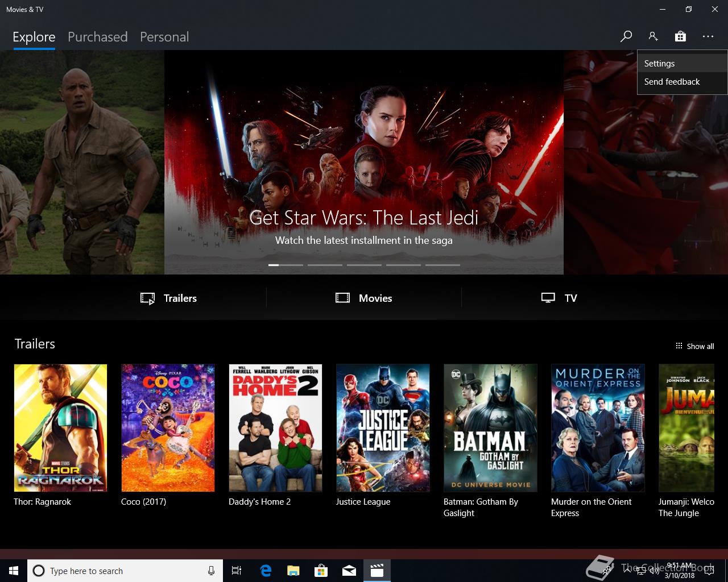Switch to the Explore tab
The height and width of the screenshot is (582, 728).
click(34, 37)
